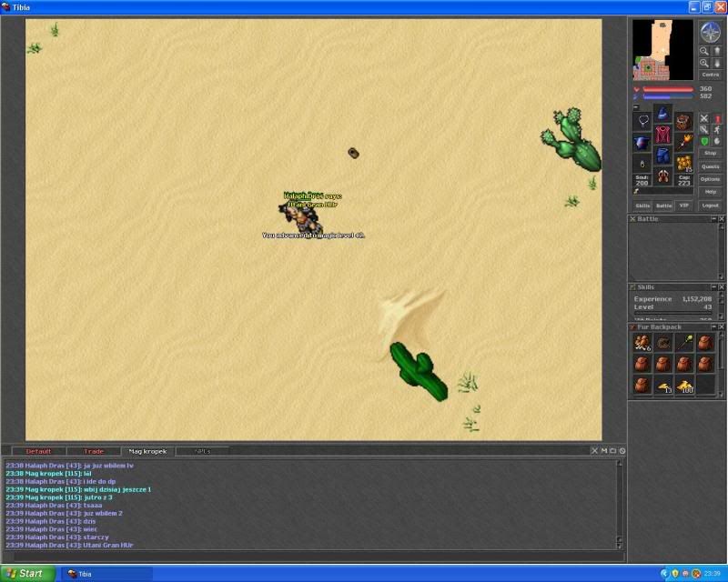728x582 pixels.
Task: Open the channel list chat icon
Action: (612, 451)
